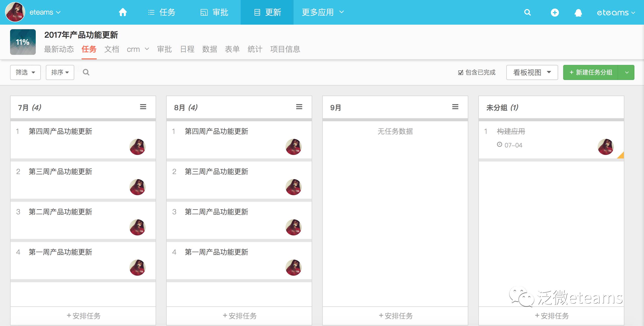The image size is (644, 326).
Task: Expand the 看板视图 view selector
Action: coord(532,72)
